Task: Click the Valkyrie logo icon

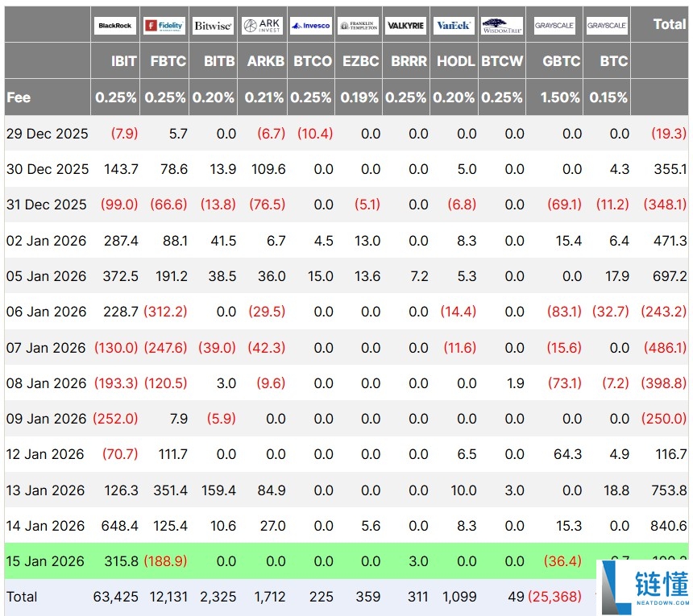Action: pos(405,26)
